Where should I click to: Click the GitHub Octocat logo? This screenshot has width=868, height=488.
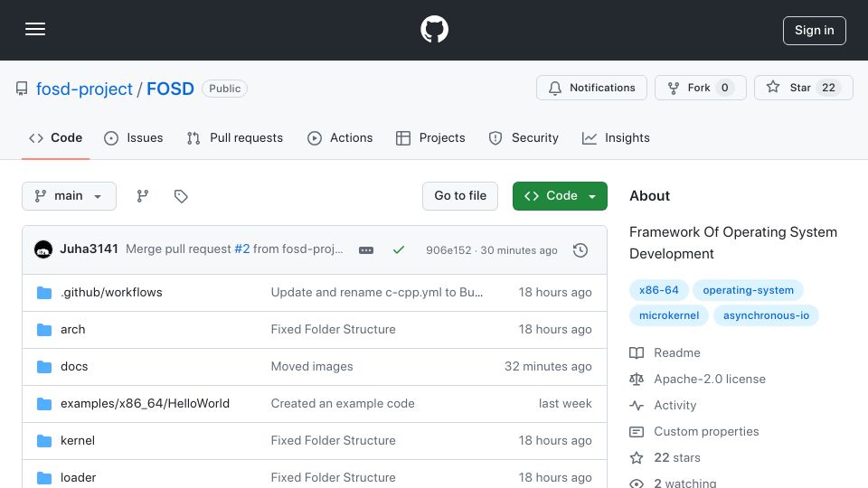point(434,29)
